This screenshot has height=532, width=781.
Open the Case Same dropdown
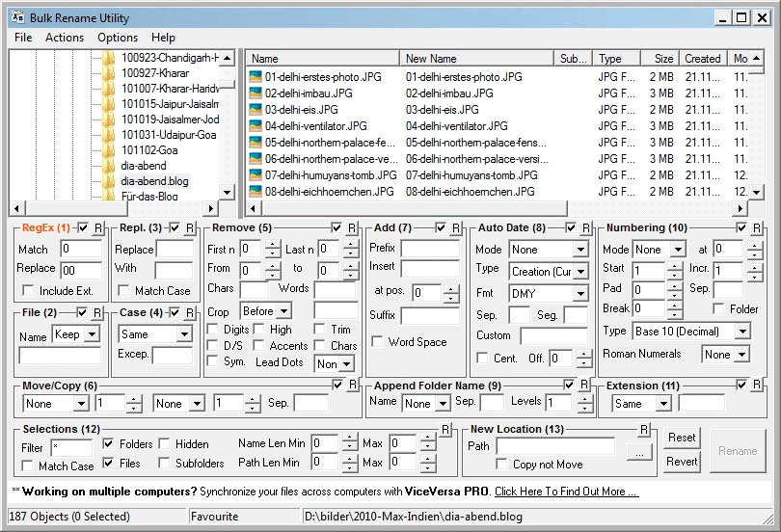pyautogui.click(x=184, y=333)
